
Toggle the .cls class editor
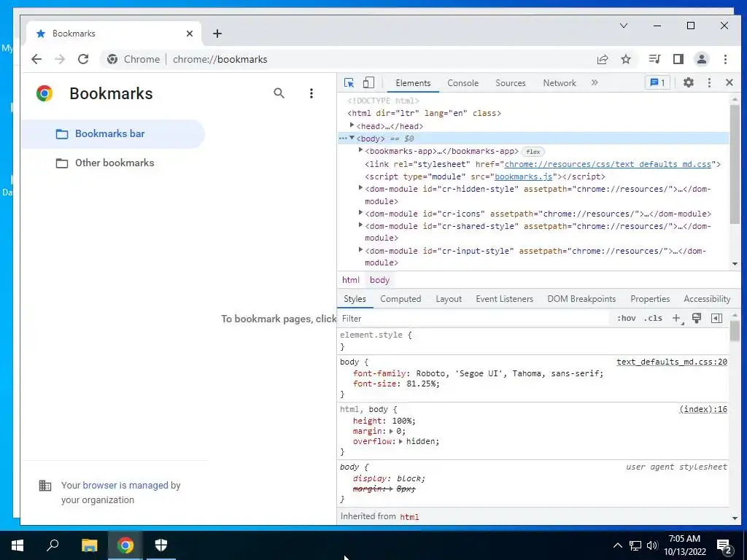tap(653, 319)
